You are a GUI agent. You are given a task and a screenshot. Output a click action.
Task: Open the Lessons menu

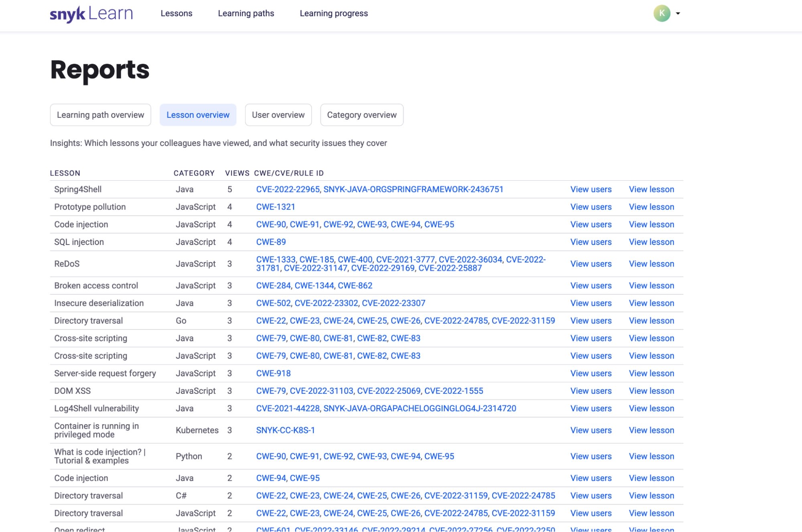177,13
